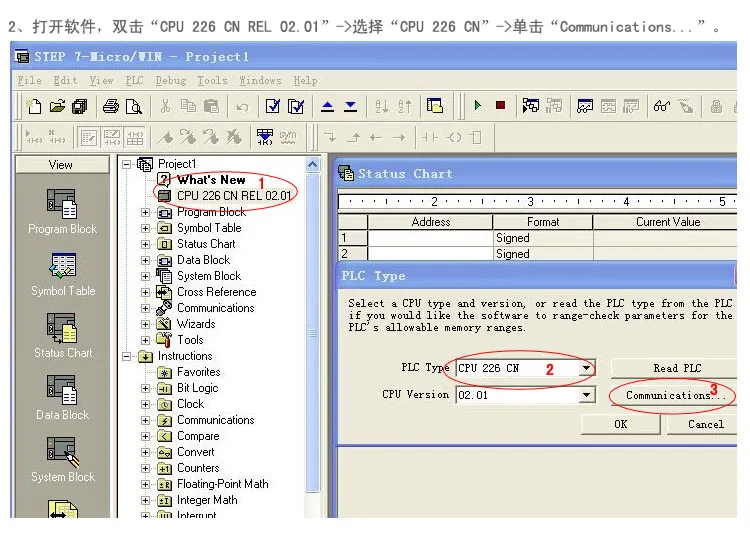The image size is (750, 542).
Task: Open Program Block in View sidebar
Action: point(62,212)
